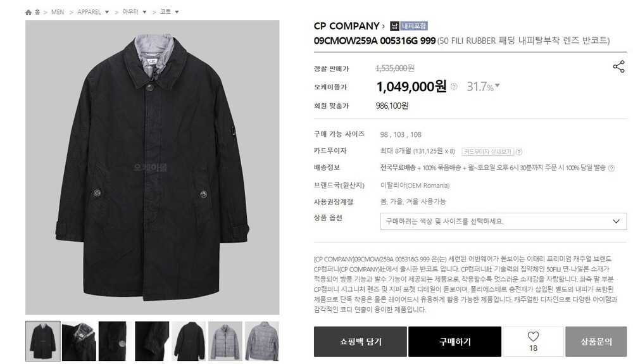Open the APPAREL breadcrumb dropdown

pos(107,12)
